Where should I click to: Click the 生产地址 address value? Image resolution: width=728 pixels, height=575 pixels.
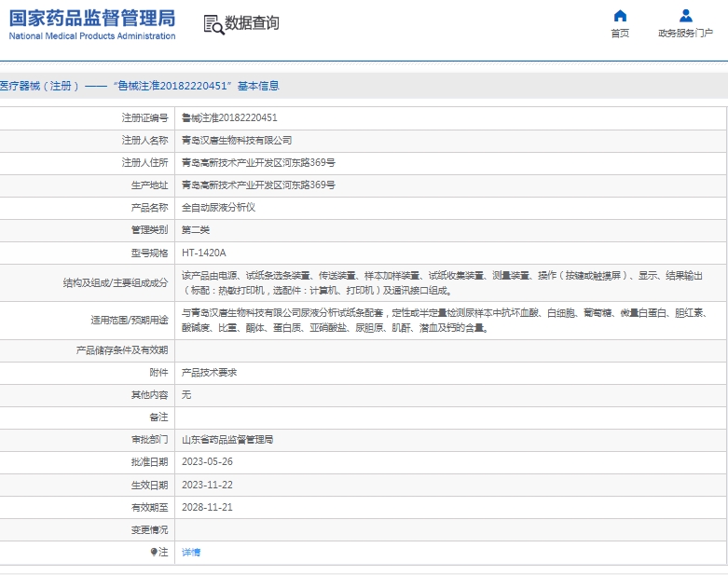pos(258,185)
